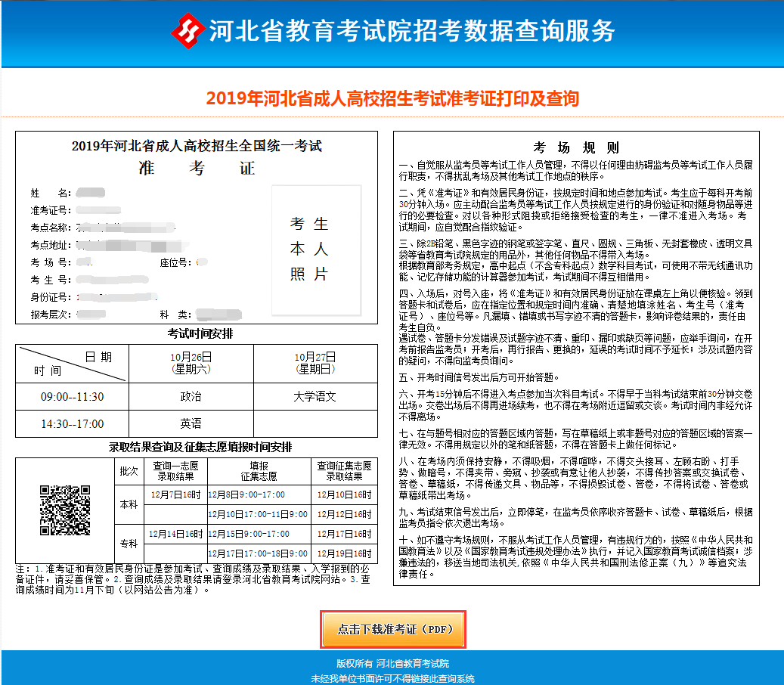784x685 pixels.
Task: Click the 12月19日16时 cell
Action: point(345,554)
